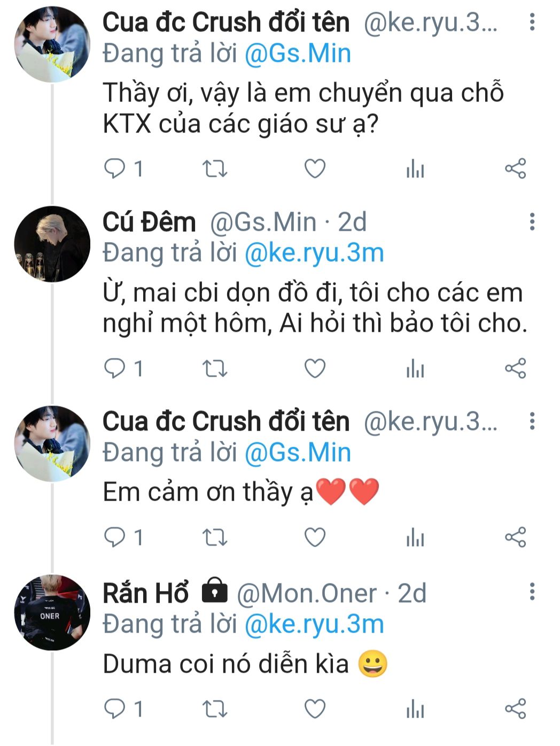This screenshot has height=746, width=560.
Task: Open @ke.ryu.3m mention in Rắn Hổ's reply
Action: click(314, 625)
